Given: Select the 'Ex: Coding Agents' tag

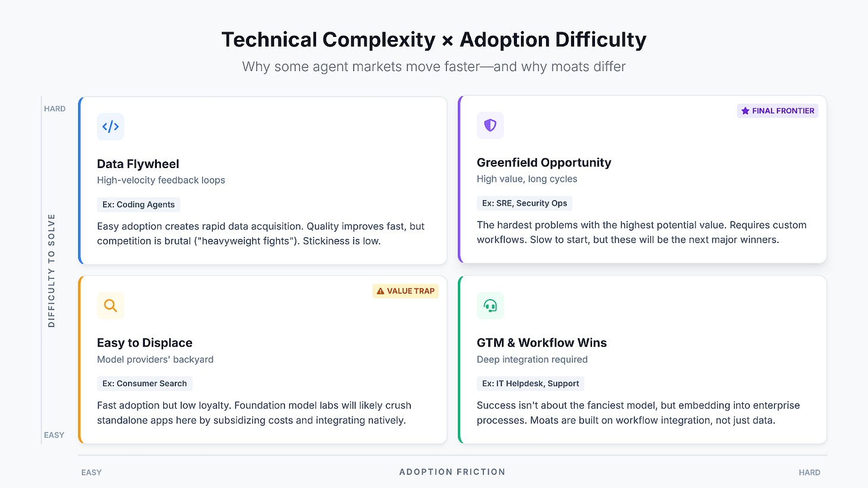Looking at the screenshot, I should [x=138, y=204].
